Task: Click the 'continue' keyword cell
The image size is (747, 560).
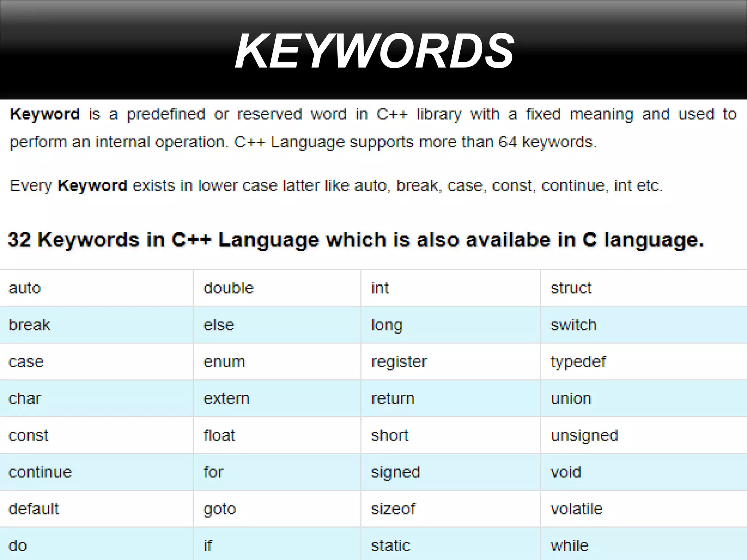Action: [x=40, y=472]
